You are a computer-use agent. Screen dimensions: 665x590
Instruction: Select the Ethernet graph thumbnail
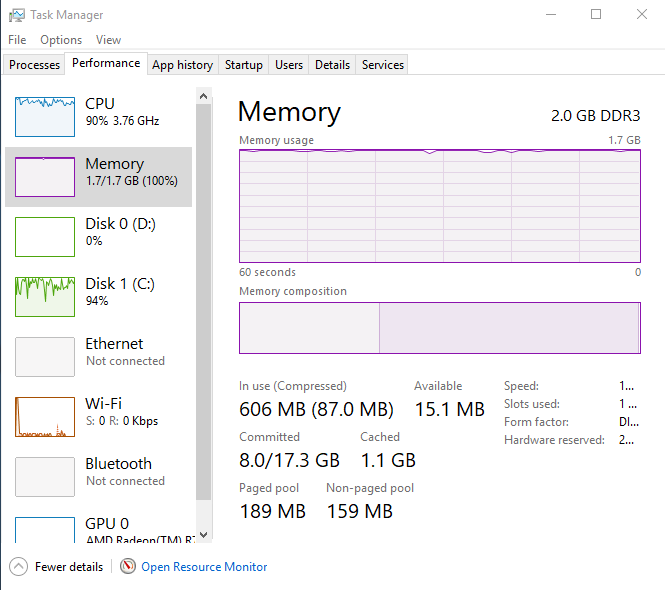pyautogui.click(x=45, y=357)
